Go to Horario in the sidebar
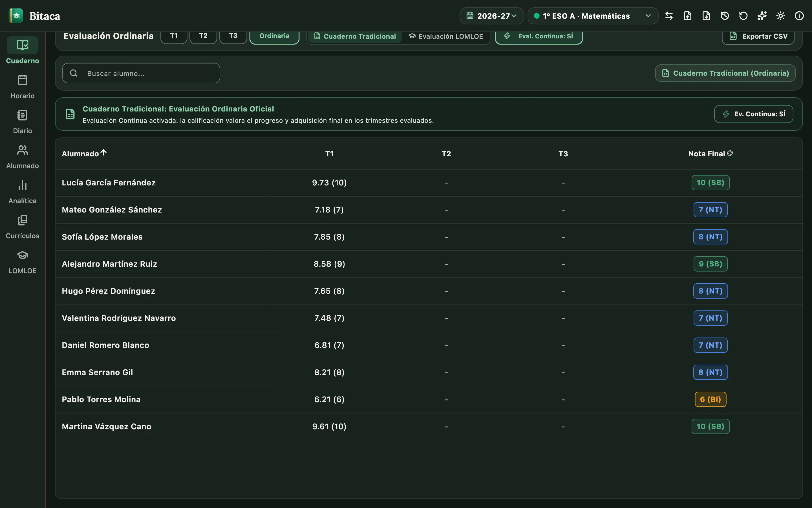Viewport: 812px width, 508px height. click(x=23, y=87)
